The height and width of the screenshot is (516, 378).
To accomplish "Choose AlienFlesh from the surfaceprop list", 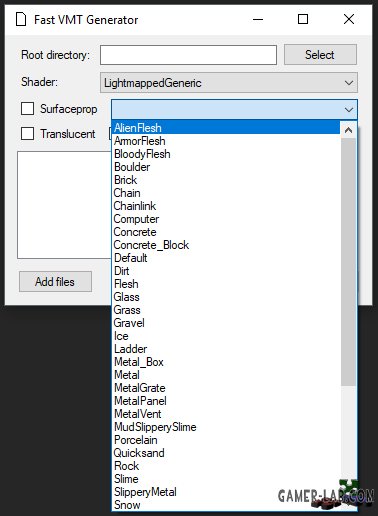I will coord(226,128).
